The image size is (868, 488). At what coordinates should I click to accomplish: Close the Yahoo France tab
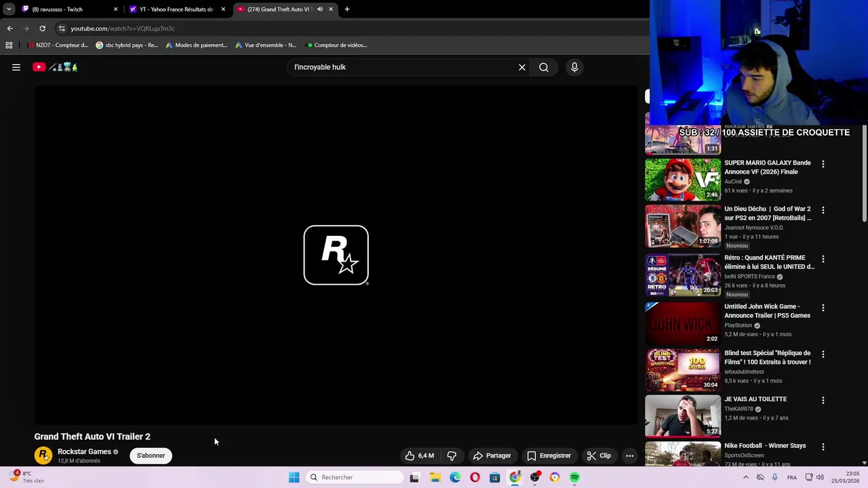click(x=223, y=9)
